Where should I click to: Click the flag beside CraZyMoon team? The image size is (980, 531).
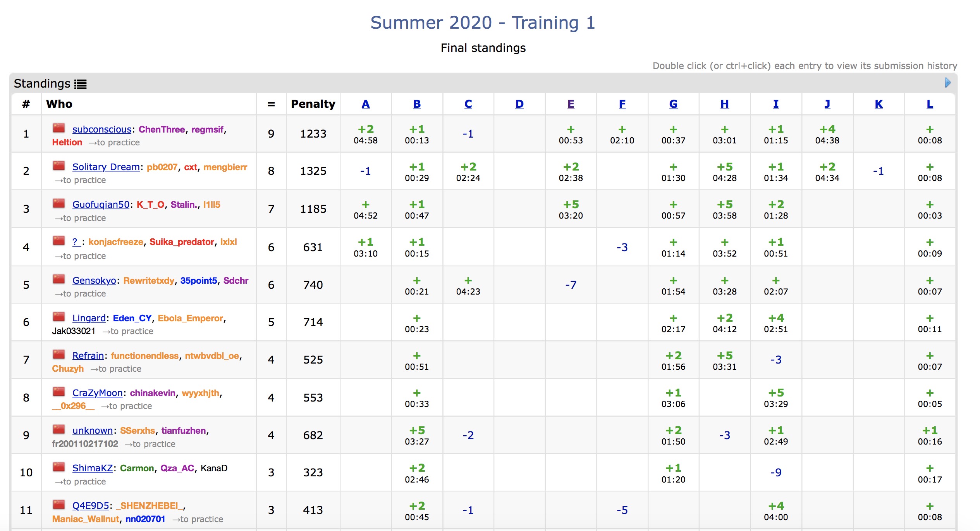click(59, 392)
